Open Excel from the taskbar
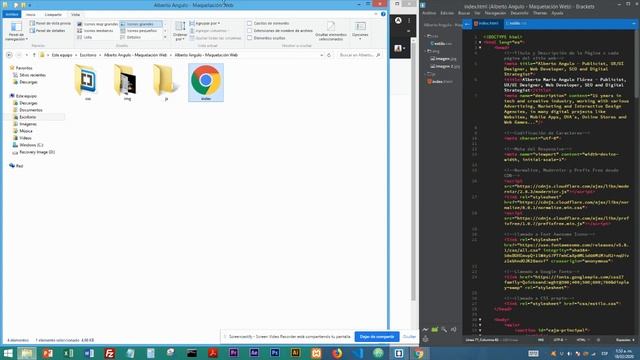This screenshot has height=360, width=640. point(69,353)
